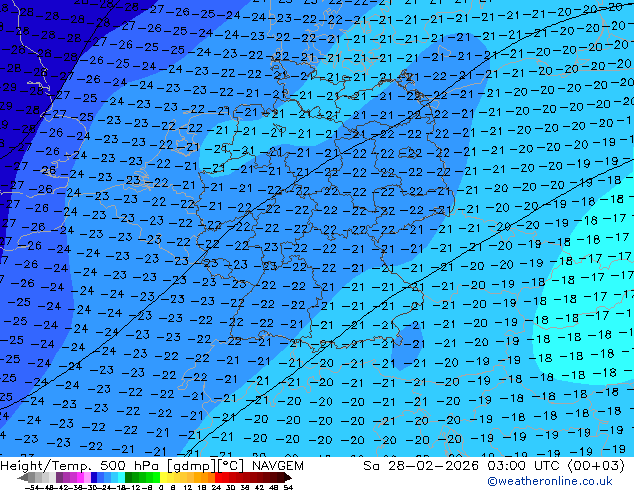Click the 54 label on the color scale
The height and width of the screenshot is (490, 634).
point(288,488)
